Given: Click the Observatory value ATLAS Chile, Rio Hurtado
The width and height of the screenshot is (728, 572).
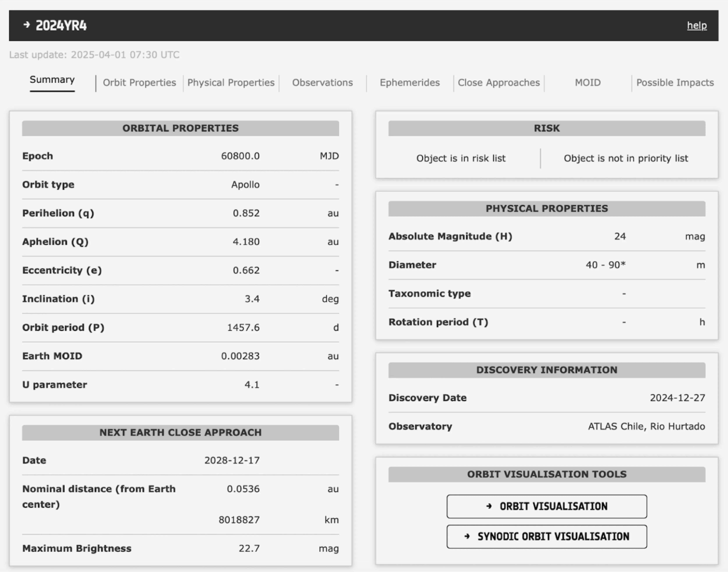Looking at the screenshot, I should click(x=647, y=426).
